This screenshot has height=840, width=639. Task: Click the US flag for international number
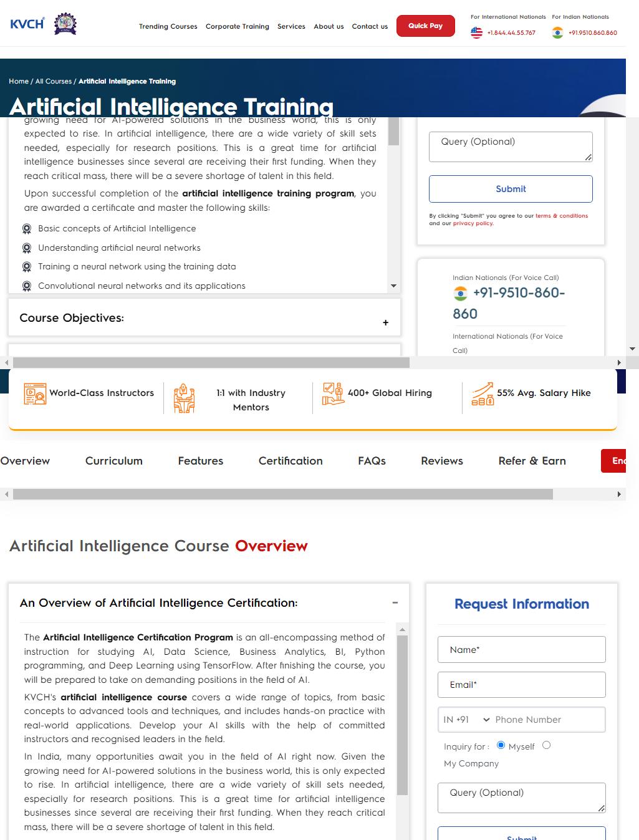coord(477,32)
